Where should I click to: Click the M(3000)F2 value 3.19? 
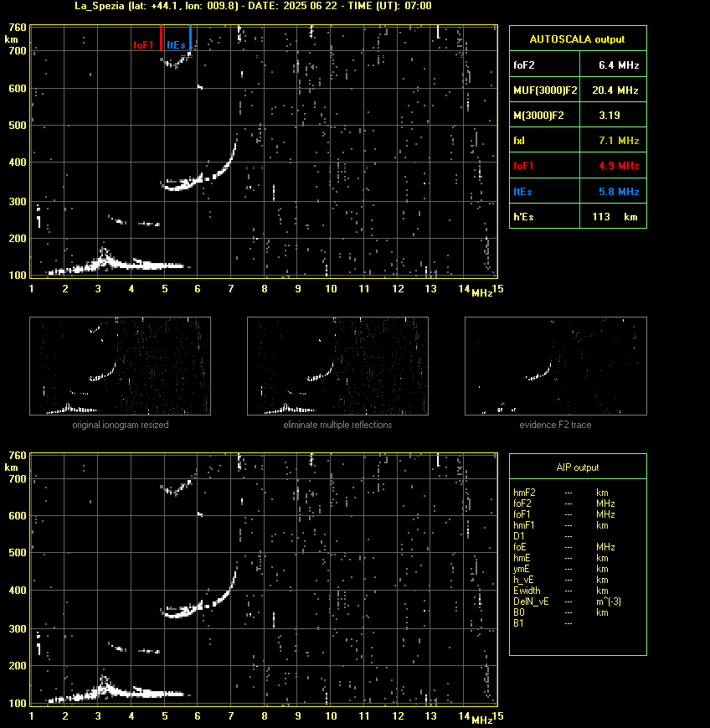pyautogui.click(x=610, y=115)
